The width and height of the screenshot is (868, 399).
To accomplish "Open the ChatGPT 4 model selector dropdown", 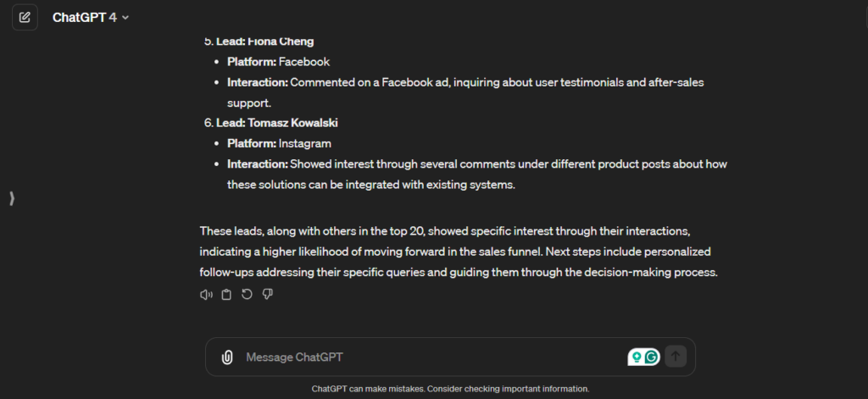I will [x=91, y=17].
